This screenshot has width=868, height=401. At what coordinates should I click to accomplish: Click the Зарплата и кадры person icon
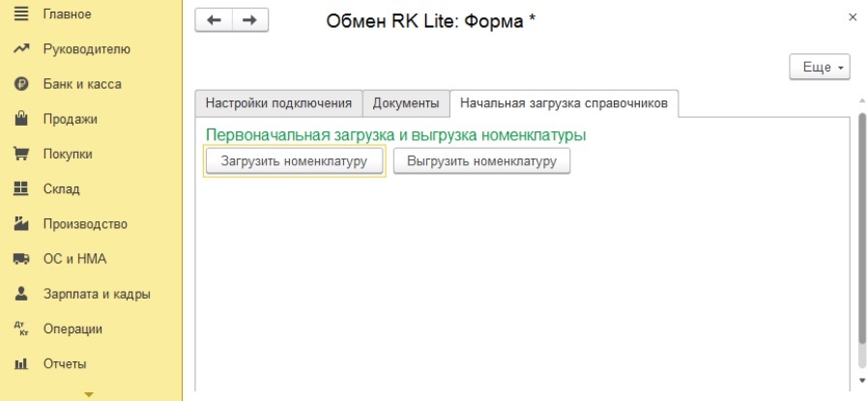coord(21,294)
